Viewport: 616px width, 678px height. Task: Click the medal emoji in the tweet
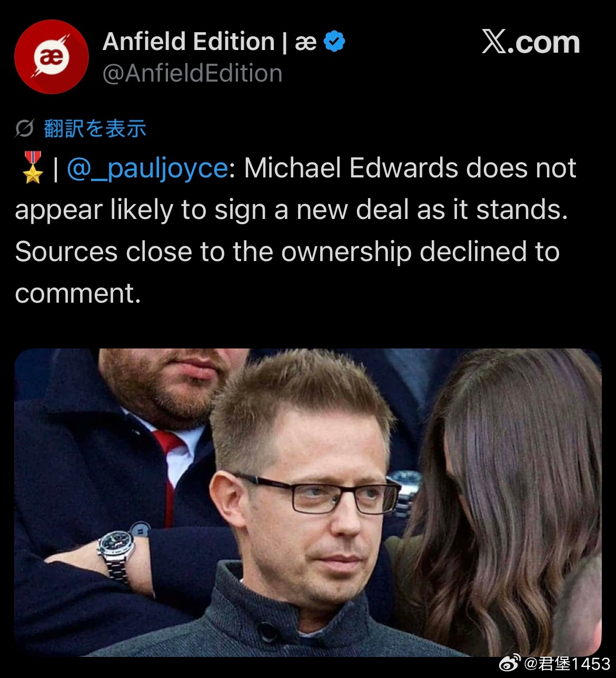pos(33,168)
